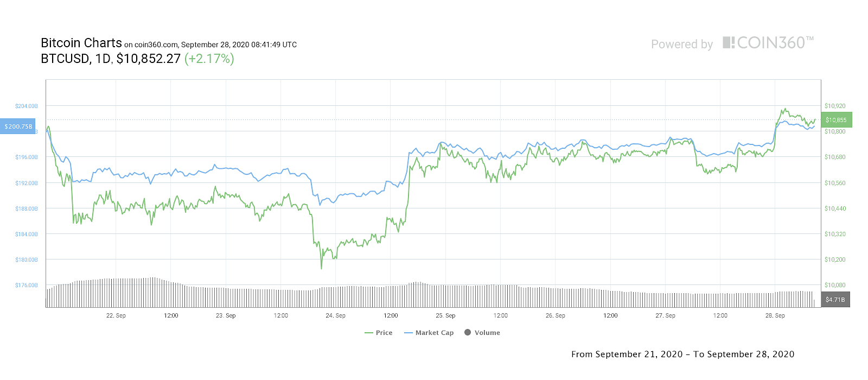Click the green $10,855 price tag
Viewport: 868px width, 380px height.
tap(836, 120)
